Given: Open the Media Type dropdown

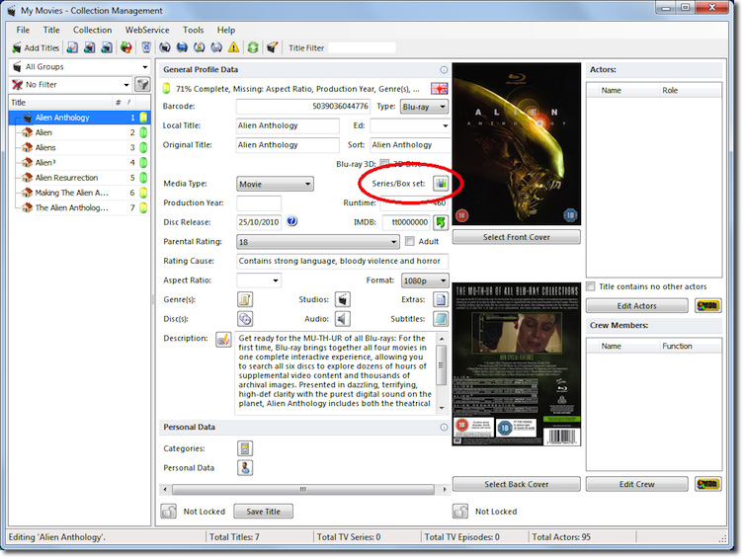Looking at the screenshot, I should click(275, 184).
